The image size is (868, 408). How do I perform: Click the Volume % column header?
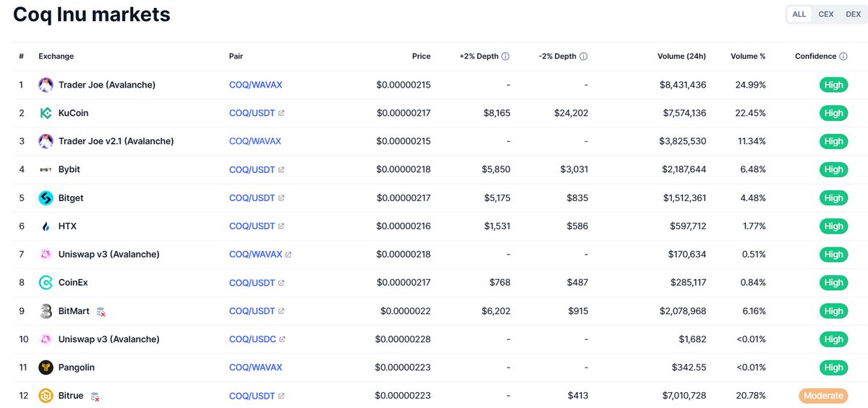[748, 56]
